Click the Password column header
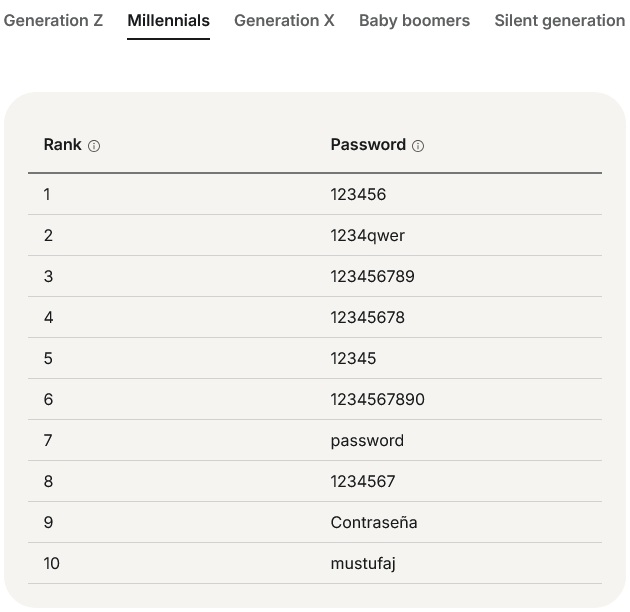This screenshot has height=612, width=630. pos(368,145)
